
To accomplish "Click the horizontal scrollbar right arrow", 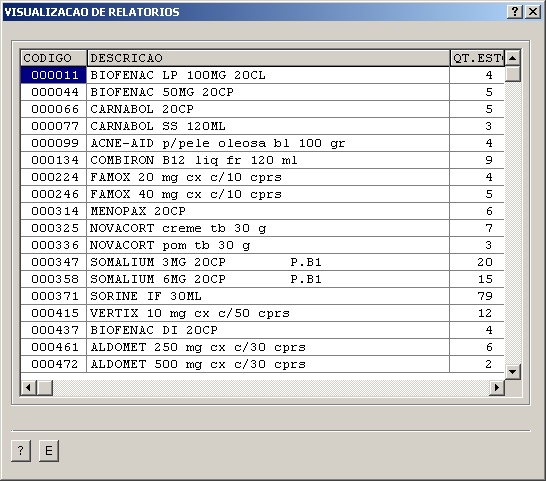I will (x=497, y=387).
